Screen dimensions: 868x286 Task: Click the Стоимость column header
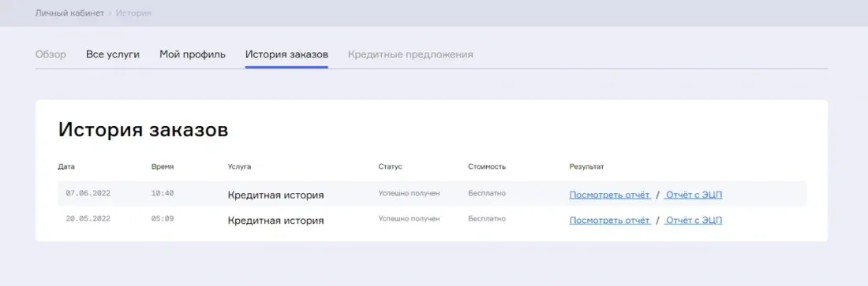[x=487, y=166]
